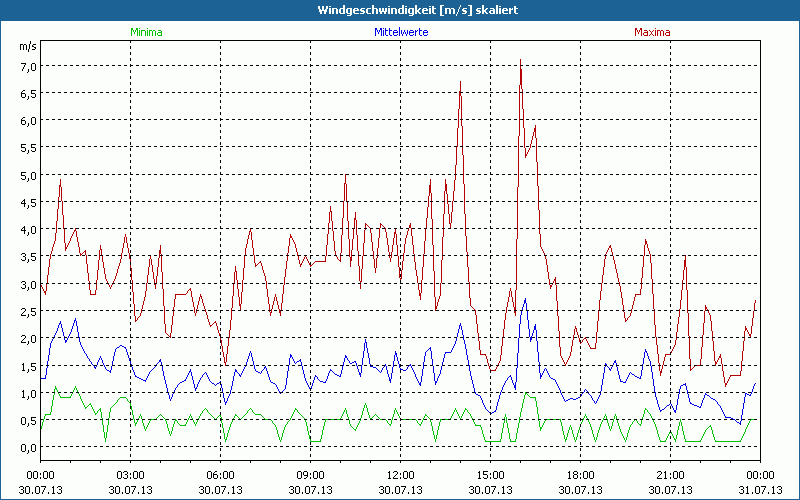Click the m/s unit label on y-axis
Screen dimensions: 800x500
tap(26, 46)
